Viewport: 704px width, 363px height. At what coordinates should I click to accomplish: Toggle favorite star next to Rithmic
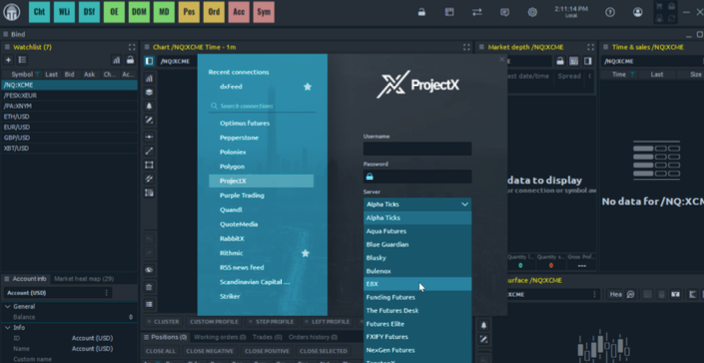[x=305, y=253]
